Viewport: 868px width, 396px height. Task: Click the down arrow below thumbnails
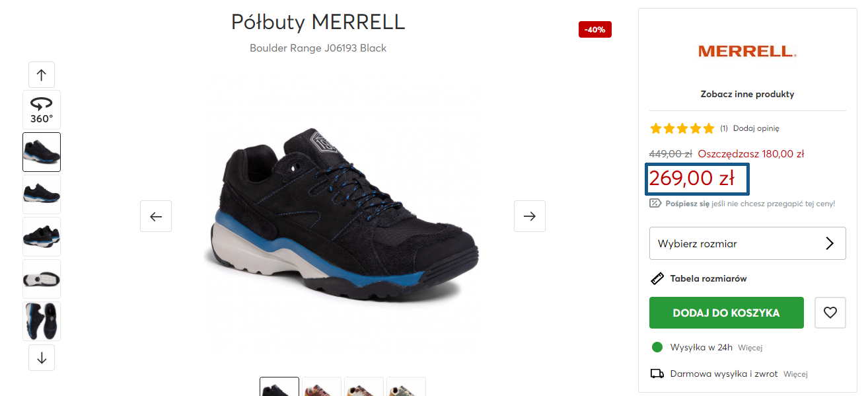42,358
